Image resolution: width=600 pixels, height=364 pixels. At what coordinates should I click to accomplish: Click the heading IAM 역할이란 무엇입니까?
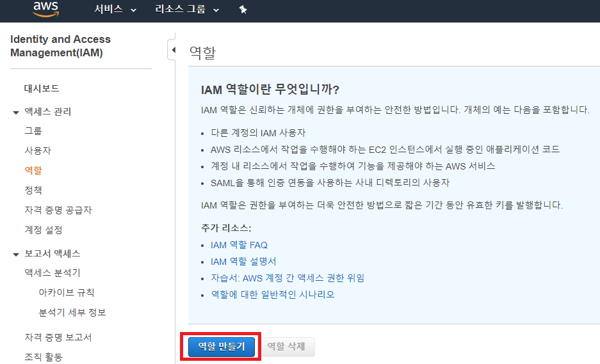270,90
